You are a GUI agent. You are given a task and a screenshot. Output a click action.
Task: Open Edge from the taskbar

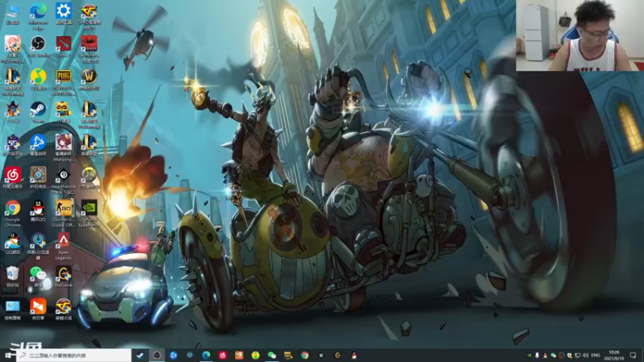tap(206, 356)
